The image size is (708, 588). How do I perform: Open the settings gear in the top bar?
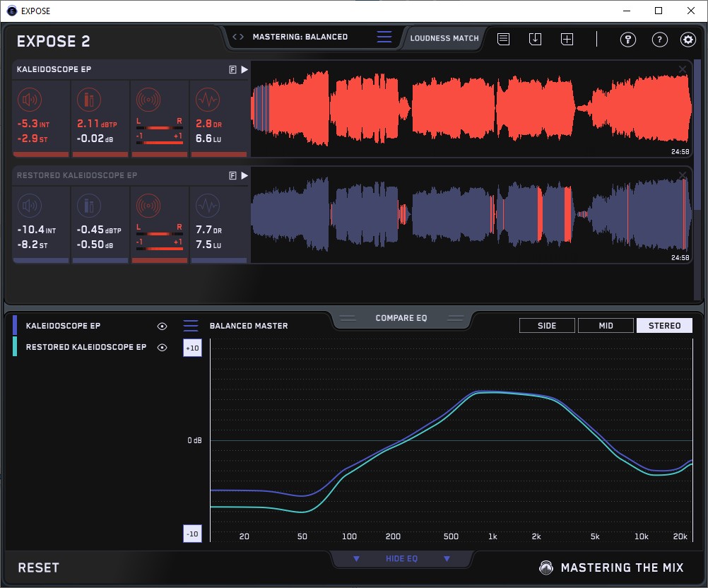(x=688, y=40)
